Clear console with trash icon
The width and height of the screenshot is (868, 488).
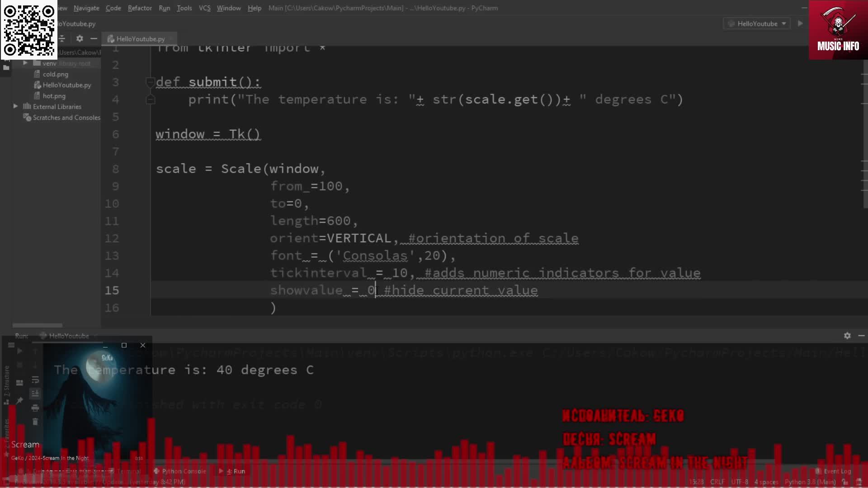point(35,422)
